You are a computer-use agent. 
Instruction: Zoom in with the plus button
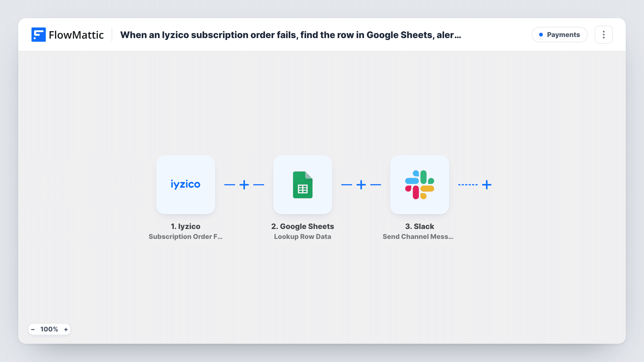coord(66,329)
